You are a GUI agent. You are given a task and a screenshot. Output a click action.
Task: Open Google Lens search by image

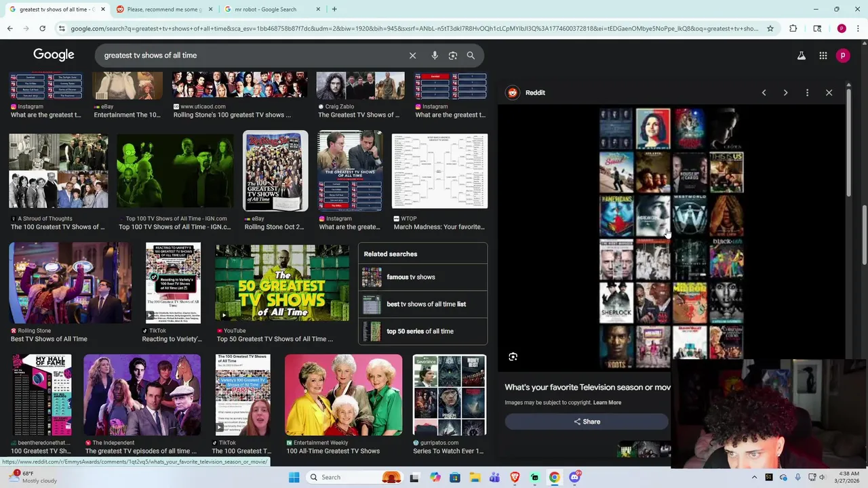coord(453,56)
